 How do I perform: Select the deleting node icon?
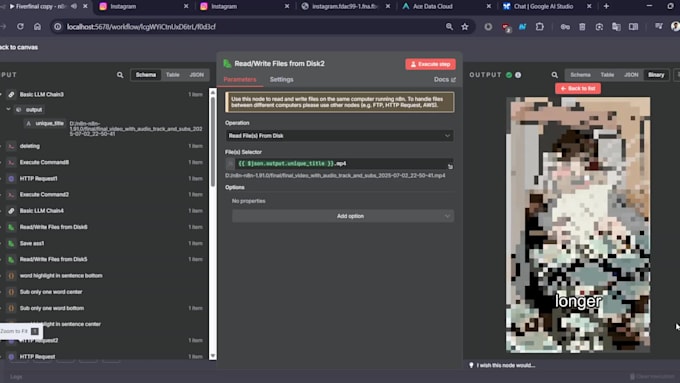coord(11,146)
